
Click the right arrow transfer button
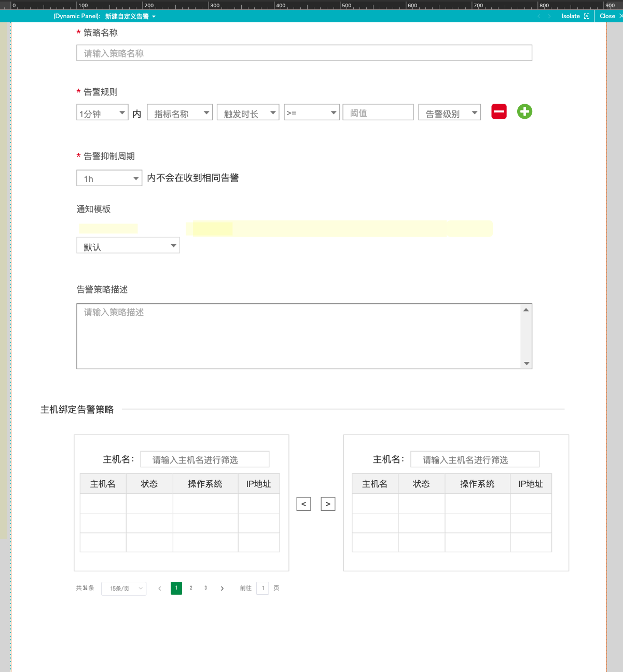328,504
